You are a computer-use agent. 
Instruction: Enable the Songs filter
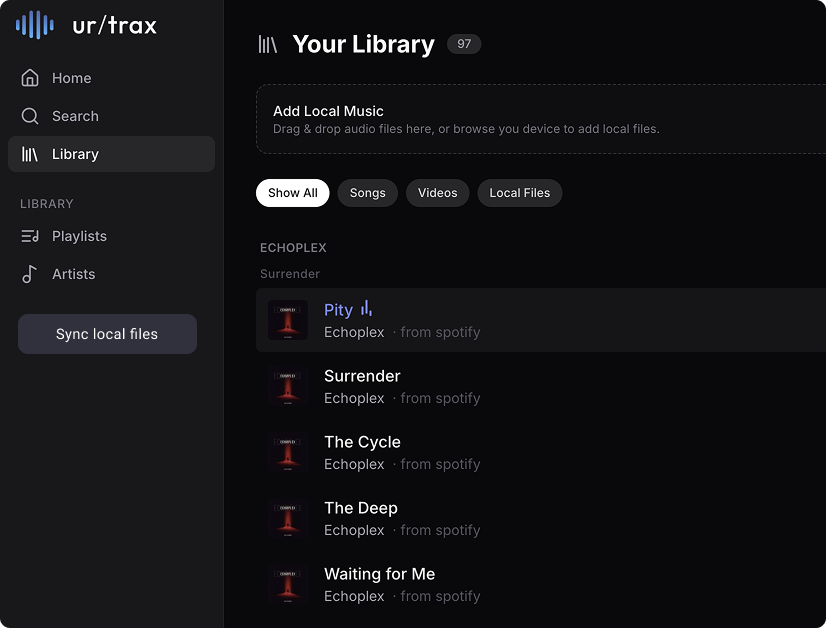(367, 193)
